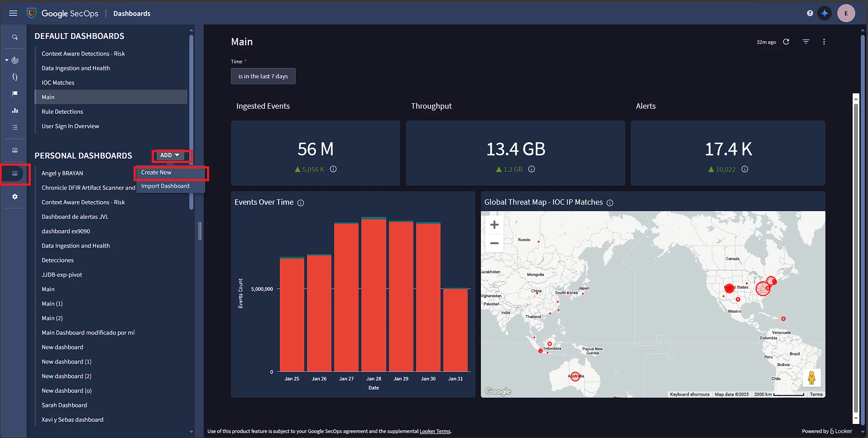Show info for Throughput 1.2 GB change
This screenshot has height=438, width=868.
(x=532, y=169)
